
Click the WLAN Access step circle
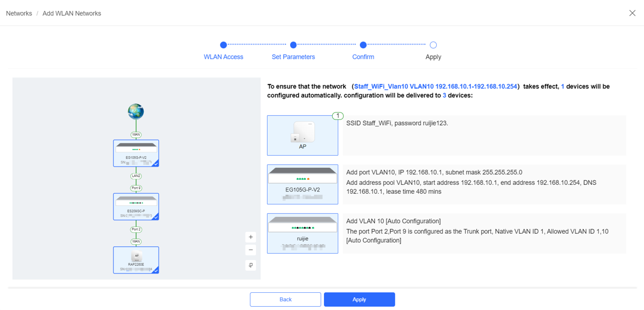(223, 45)
